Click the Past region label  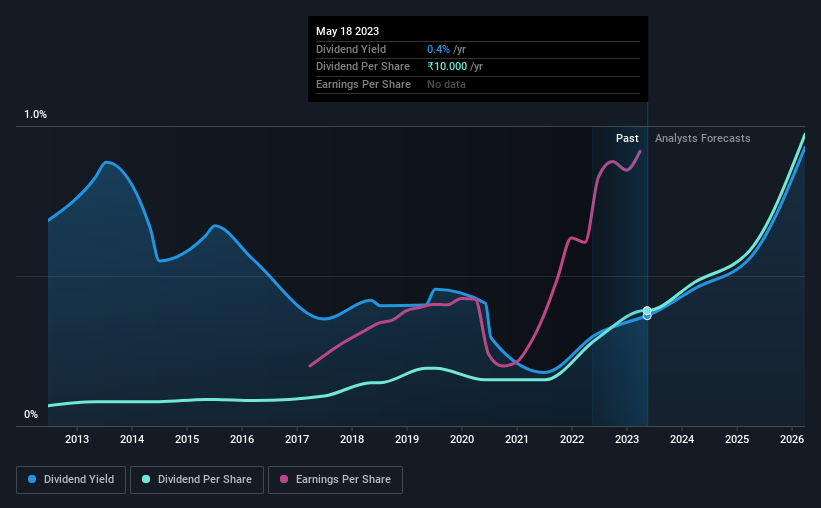point(627,138)
